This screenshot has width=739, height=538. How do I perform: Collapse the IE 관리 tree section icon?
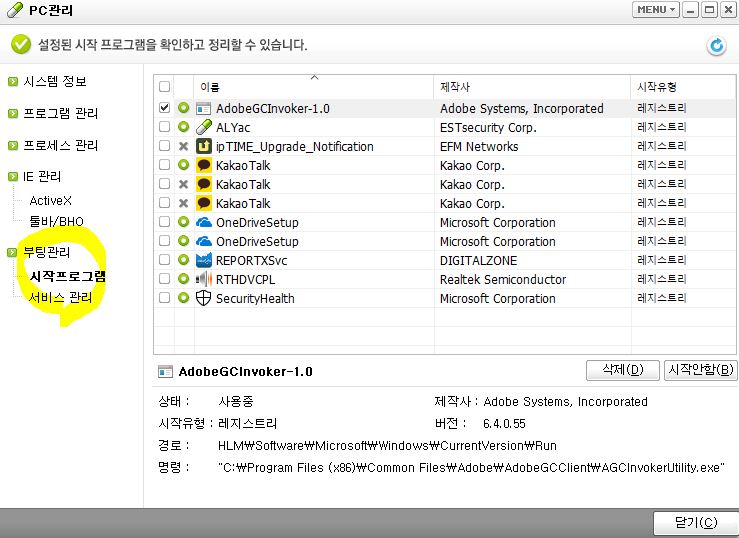[x=13, y=177]
